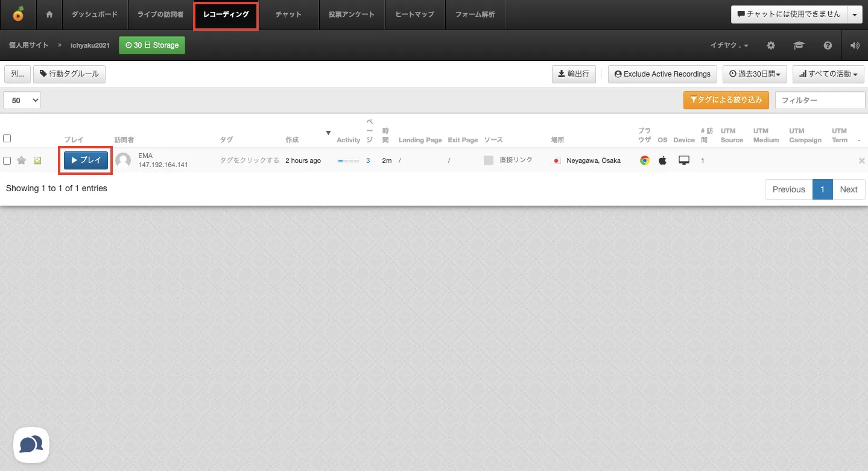Click the gray source square icon
Image resolution: width=868 pixels, height=471 pixels.
[x=489, y=160]
